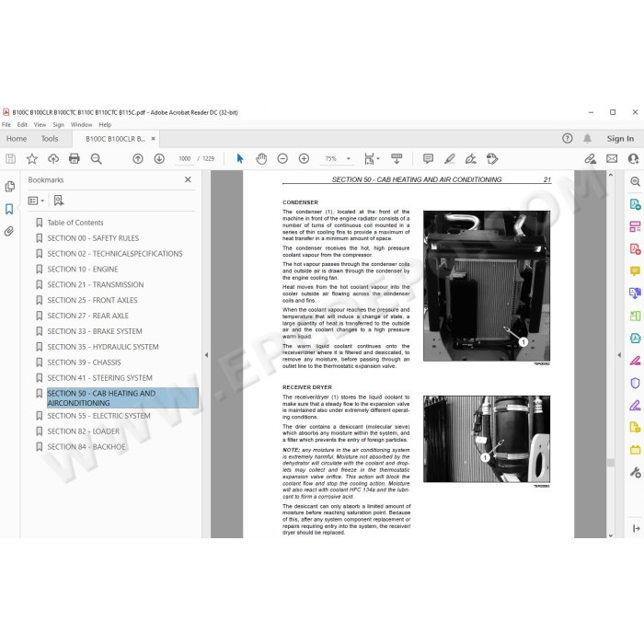Open page thumbnails panel icon
Viewport: 644px width, 644px height.
[10, 187]
